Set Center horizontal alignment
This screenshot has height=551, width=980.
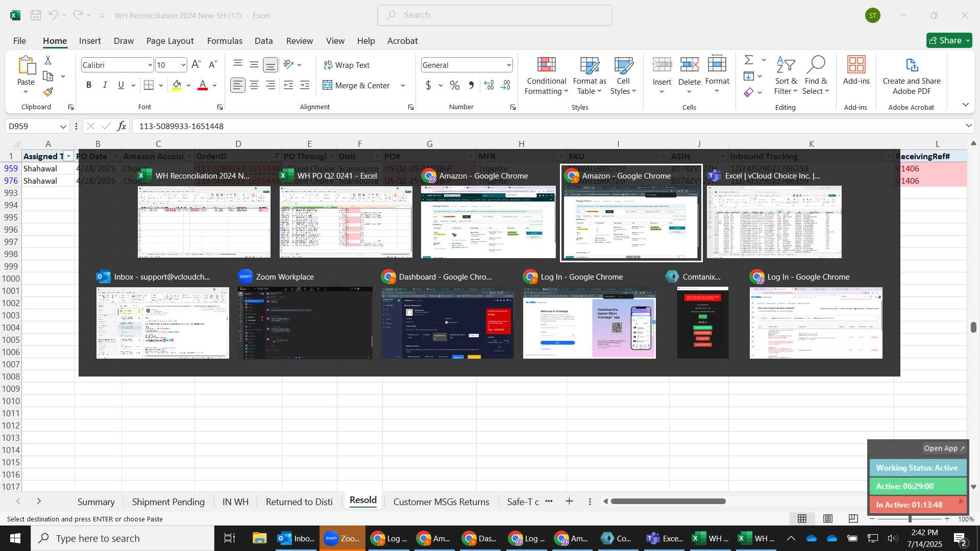[x=254, y=85]
